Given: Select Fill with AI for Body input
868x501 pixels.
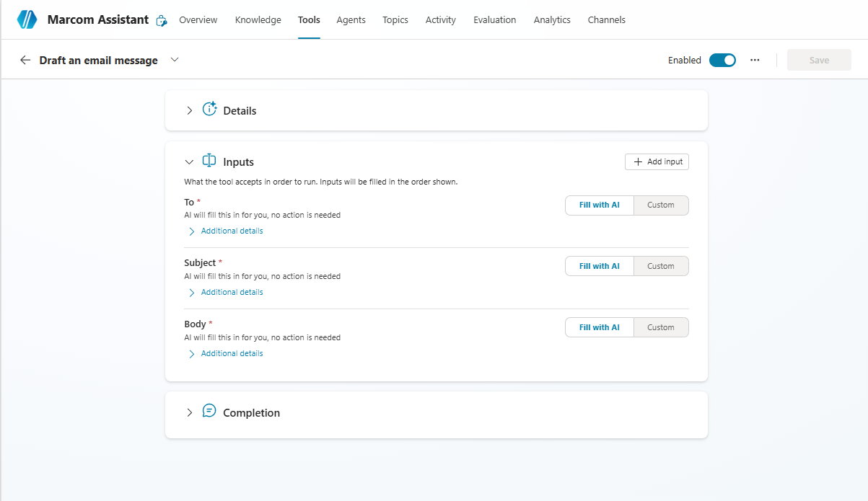Looking at the screenshot, I should coord(599,327).
